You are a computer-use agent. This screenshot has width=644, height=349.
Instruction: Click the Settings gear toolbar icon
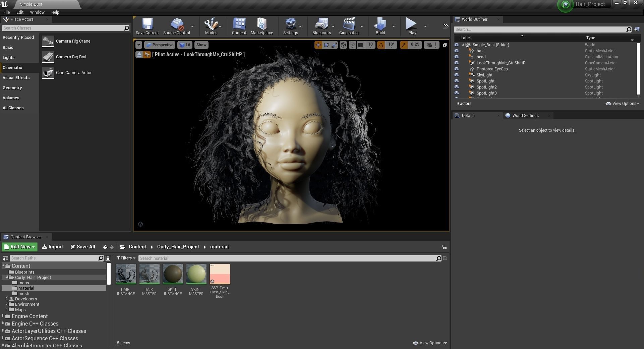point(290,26)
